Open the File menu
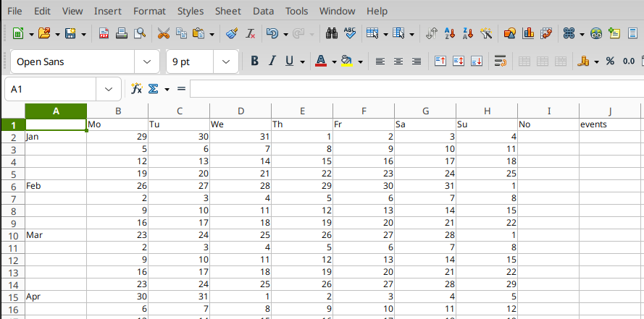This screenshot has height=319, width=644. [x=14, y=11]
